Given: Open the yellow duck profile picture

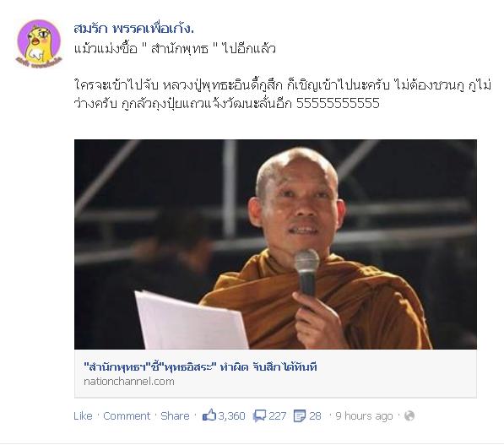Looking at the screenshot, I should [39, 43].
